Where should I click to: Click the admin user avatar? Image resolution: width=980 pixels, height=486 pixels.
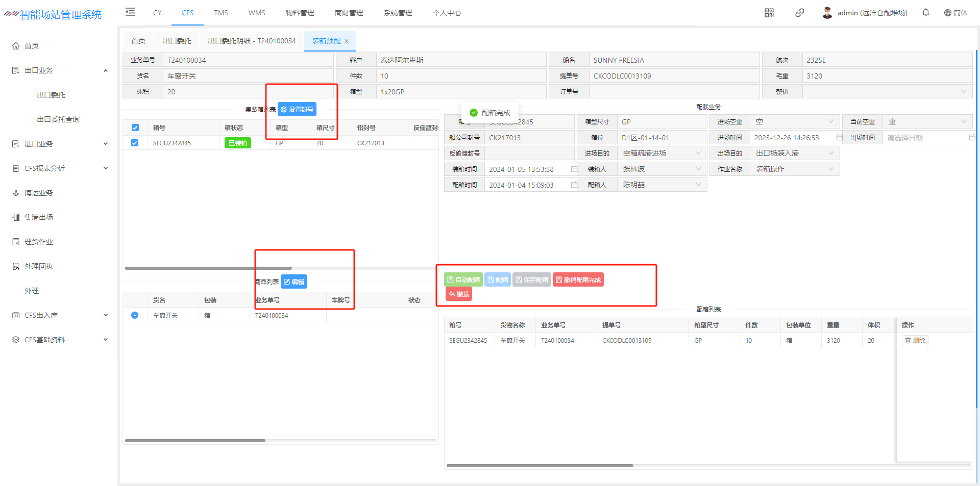[x=827, y=13]
